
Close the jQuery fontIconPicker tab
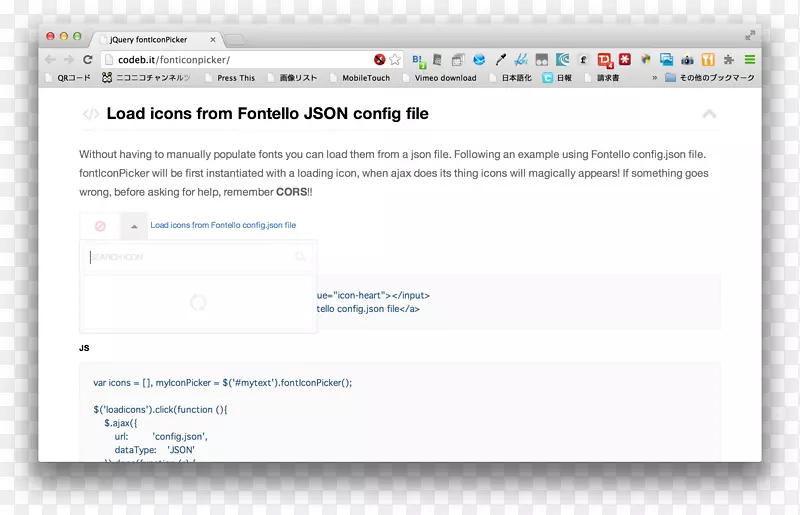tap(213, 39)
